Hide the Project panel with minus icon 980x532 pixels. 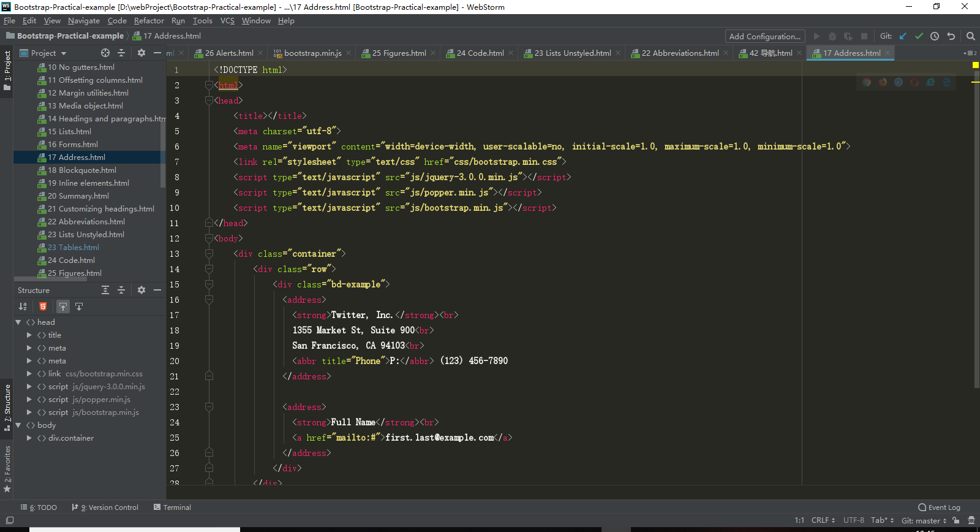(157, 53)
